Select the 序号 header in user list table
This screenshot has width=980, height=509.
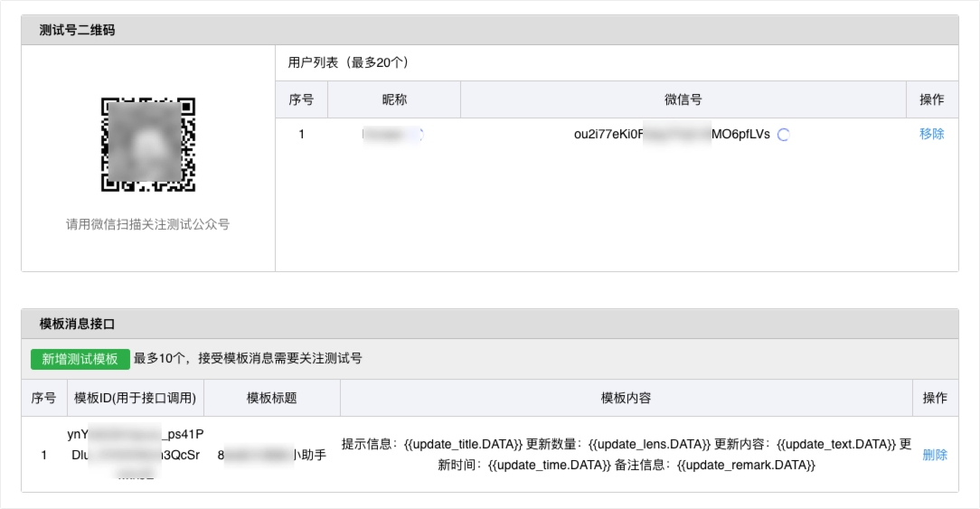pos(301,99)
